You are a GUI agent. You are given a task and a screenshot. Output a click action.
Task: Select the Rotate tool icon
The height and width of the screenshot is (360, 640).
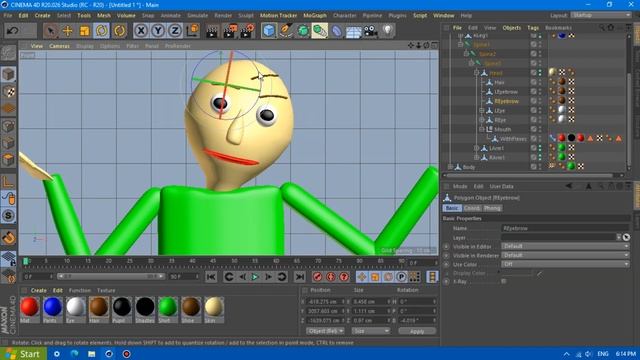[x=102, y=31]
